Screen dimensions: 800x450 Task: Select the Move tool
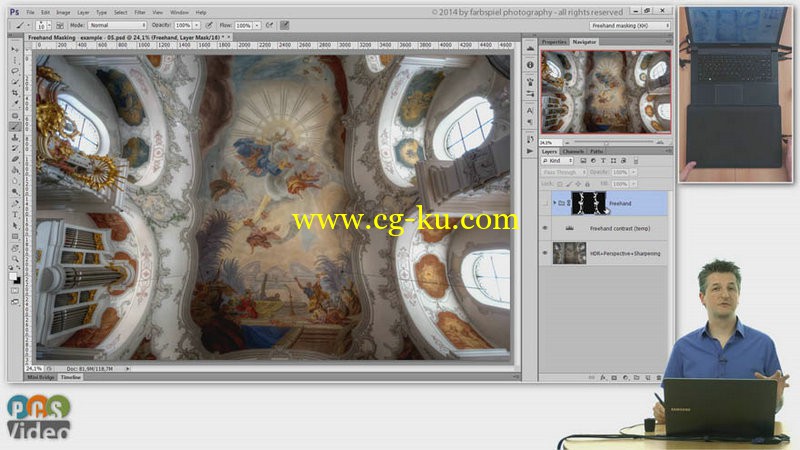15,49
